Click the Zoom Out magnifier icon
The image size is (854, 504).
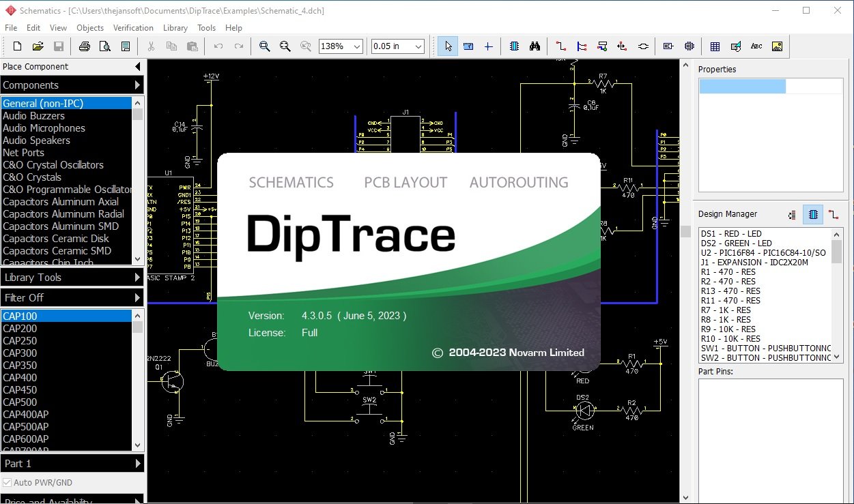click(x=285, y=46)
